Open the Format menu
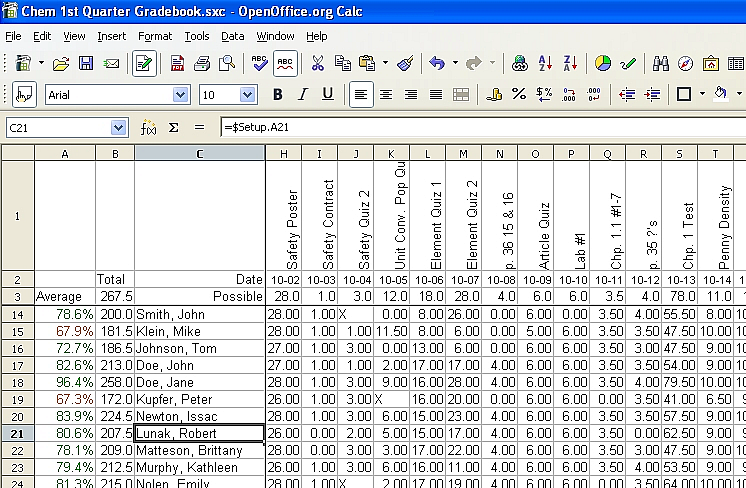This screenshot has width=746, height=488. click(x=155, y=36)
